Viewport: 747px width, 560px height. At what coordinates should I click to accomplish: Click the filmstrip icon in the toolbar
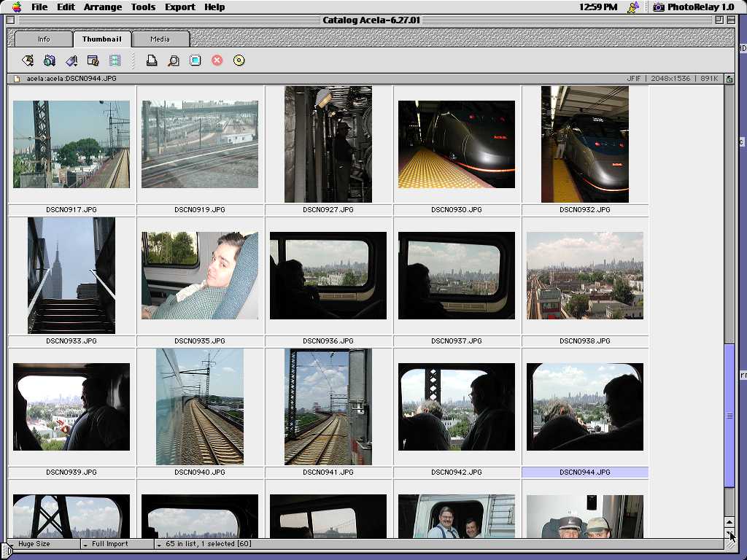click(115, 61)
